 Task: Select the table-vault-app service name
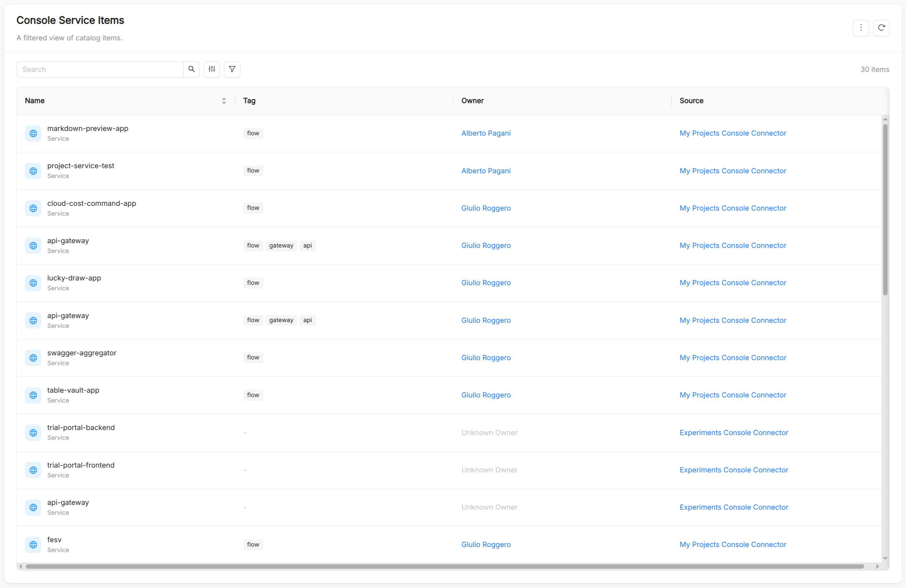coord(73,391)
